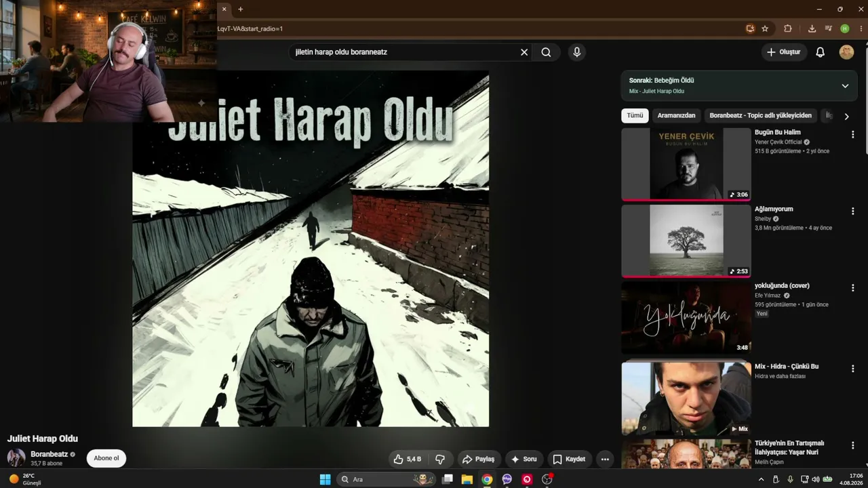Open the media control icon in browser toolbar
The height and width of the screenshot is (488, 868).
pos(828,28)
